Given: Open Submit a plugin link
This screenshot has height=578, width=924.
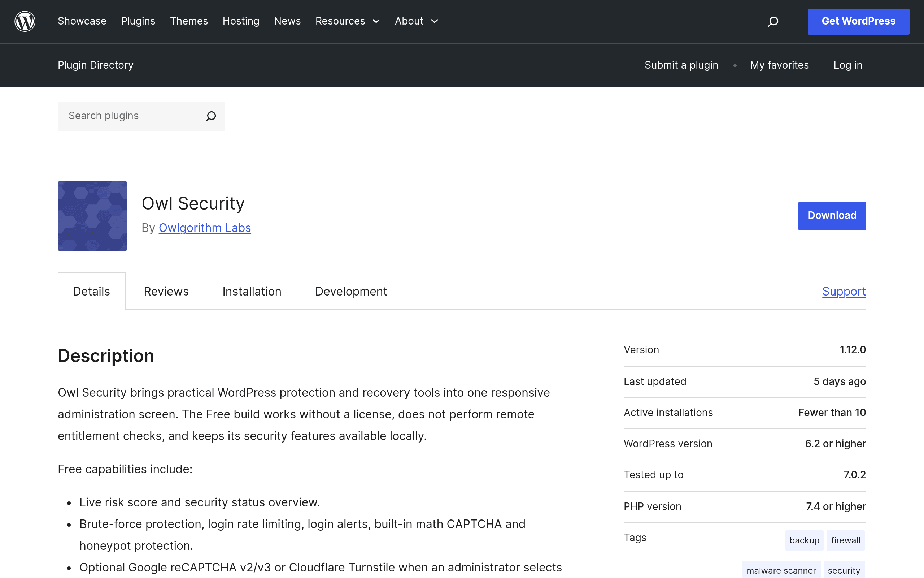Looking at the screenshot, I should pos(681,65).
